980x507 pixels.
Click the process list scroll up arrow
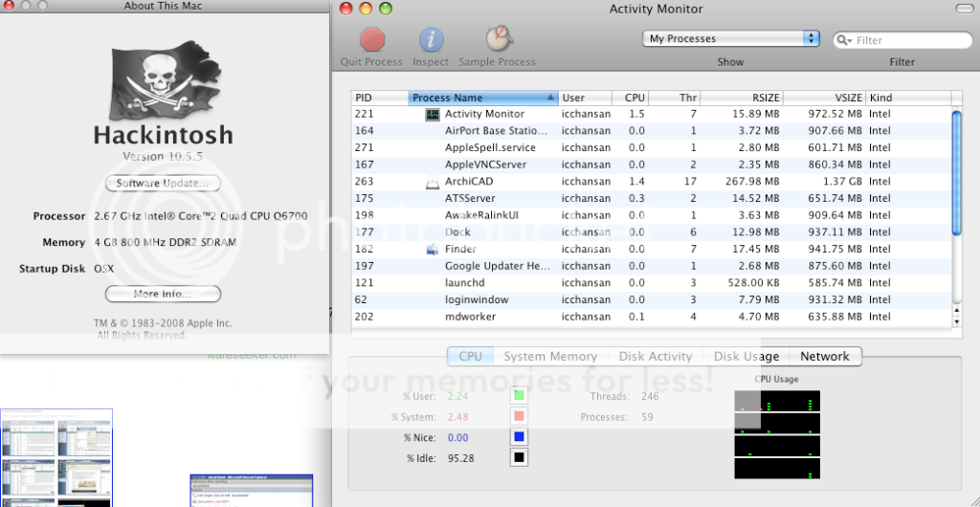[956, 310]
